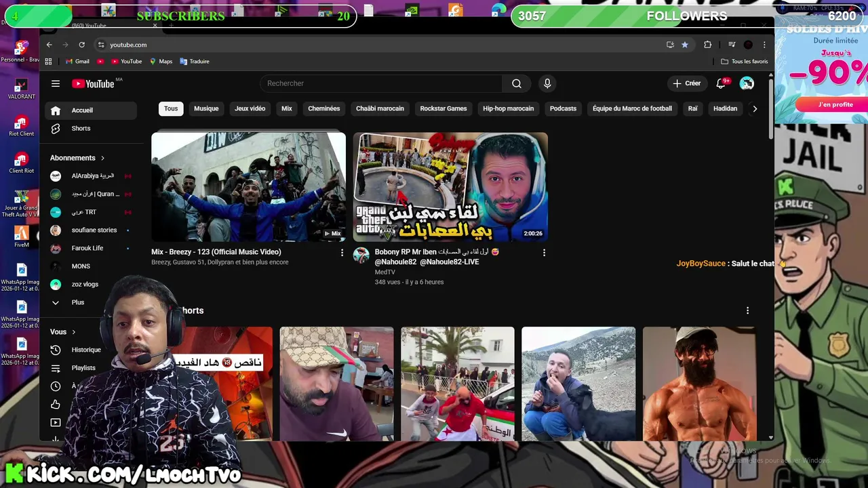Screen dimensions: 868x488
Task: Open the Gucci cap man short
Action: pyautogui.click(x=337, y=384)
